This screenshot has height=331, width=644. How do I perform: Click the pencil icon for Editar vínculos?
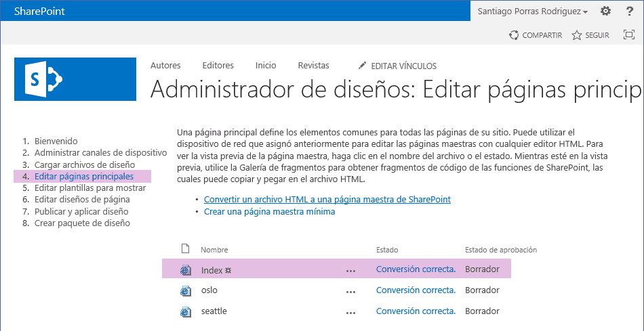click(x=362, y=65)
